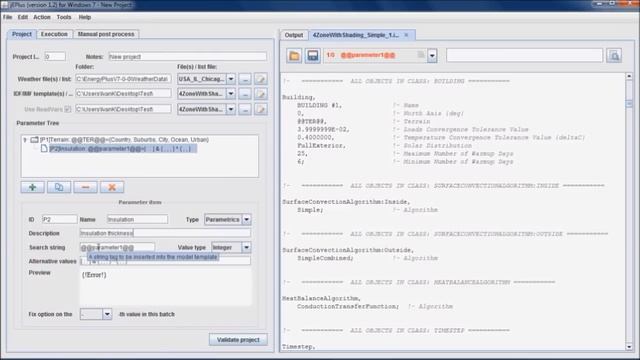Click the FullExterior line in the IDF editor

(x=321, y=146)
